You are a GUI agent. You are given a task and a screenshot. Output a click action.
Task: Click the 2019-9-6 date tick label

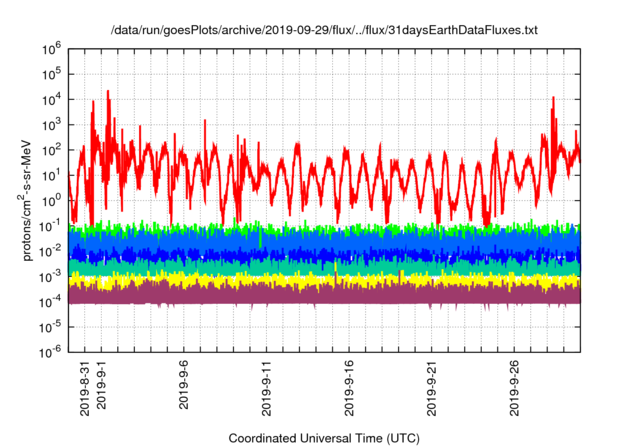click(x=184, y=385)
